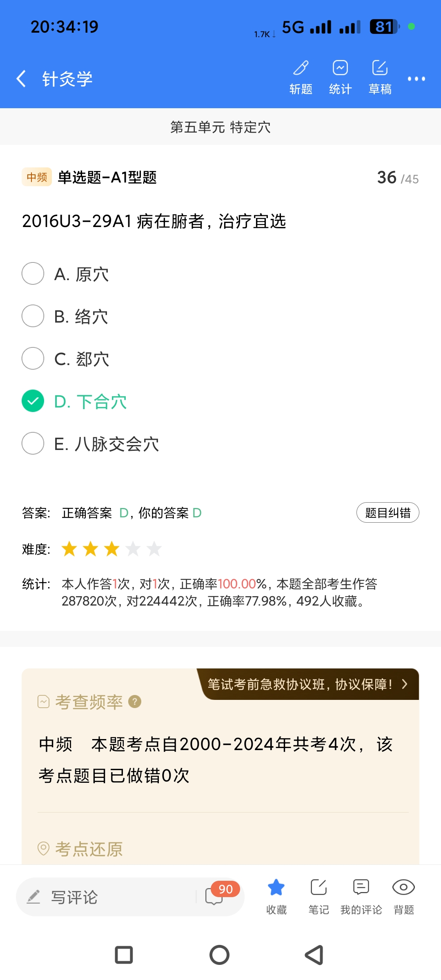Open the 斩题 knife tool
Viewport: 441px width, 980px height.
[x=301, y=76]
